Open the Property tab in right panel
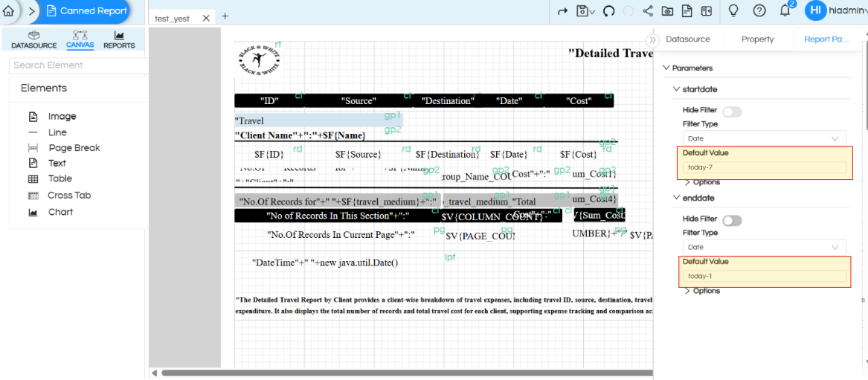The height and width of the screenshot is (380, 868). pos(757,39)
